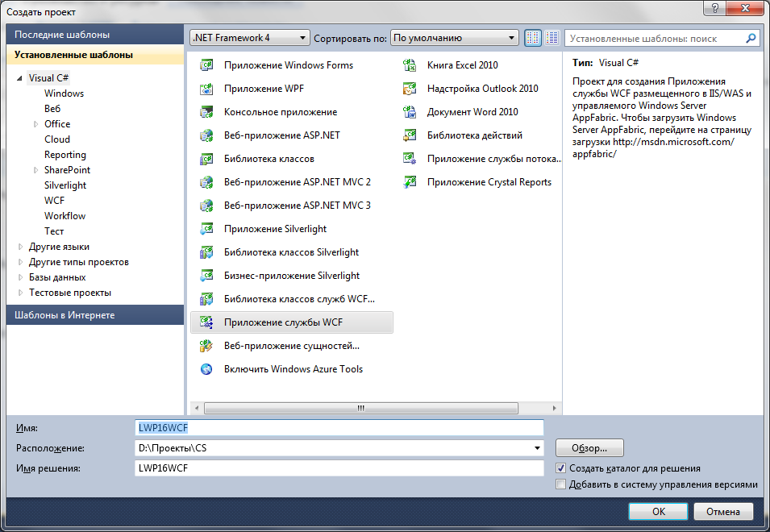770x532 pixels.
Task: Select the Reporting category
Action: pyautogui.click(x=65, y=155)
